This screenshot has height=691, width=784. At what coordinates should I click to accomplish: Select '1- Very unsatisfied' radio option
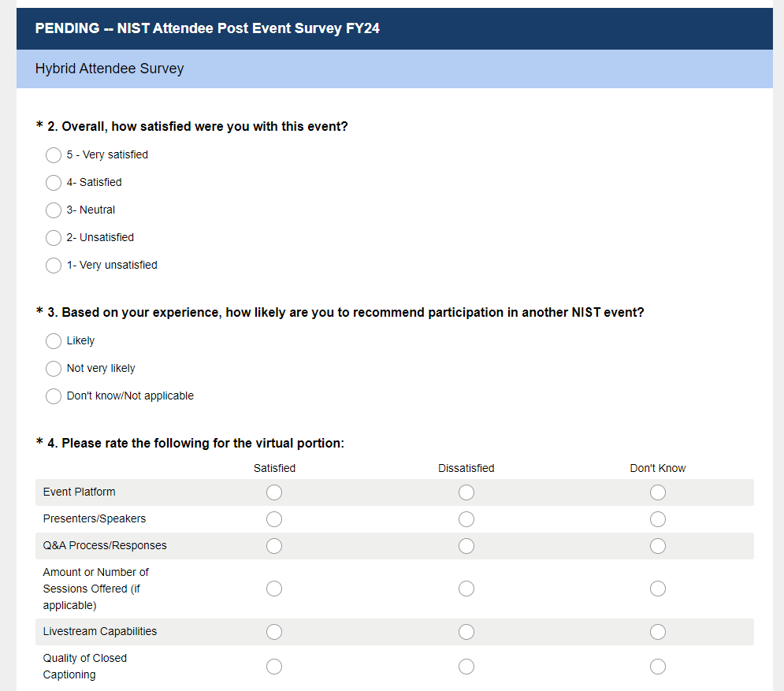[x=54, y=266]
